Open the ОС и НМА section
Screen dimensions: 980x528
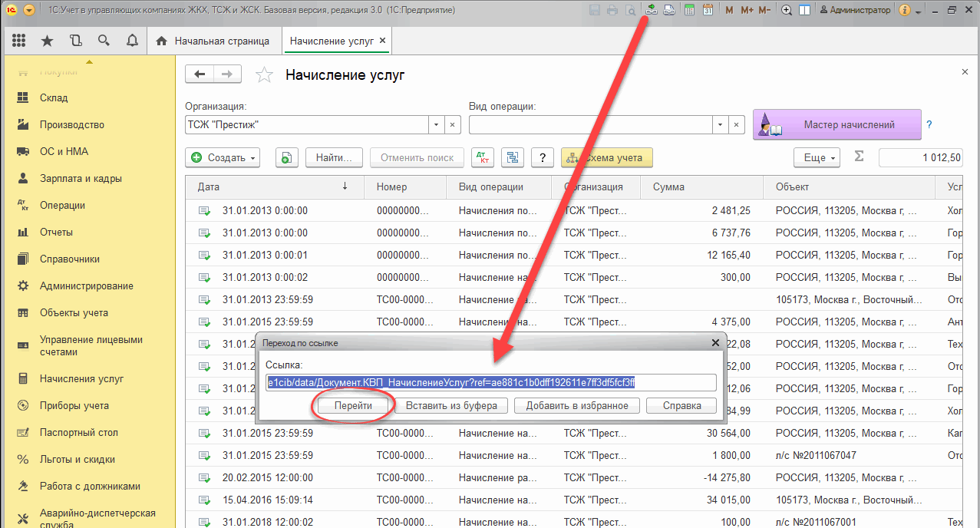pyautogui.click(x=64, y=151)
